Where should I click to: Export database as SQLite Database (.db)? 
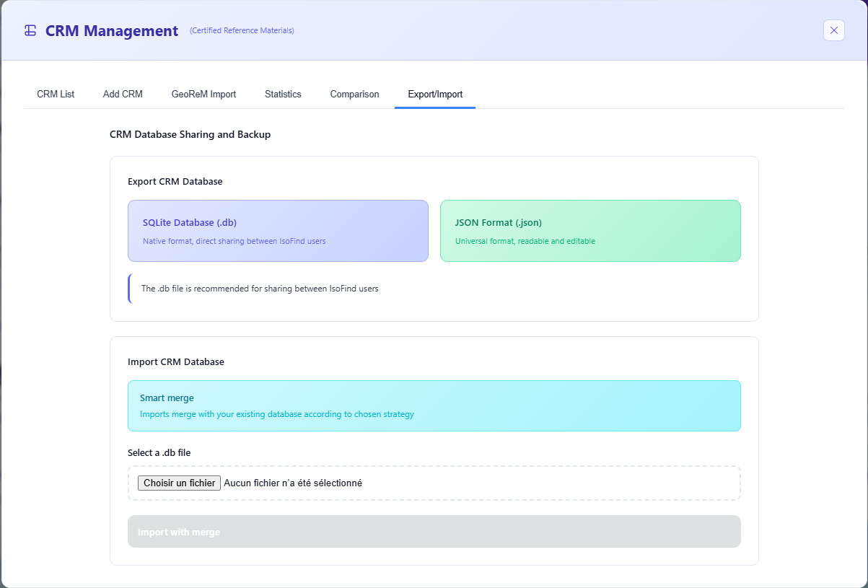pos(278,231)
